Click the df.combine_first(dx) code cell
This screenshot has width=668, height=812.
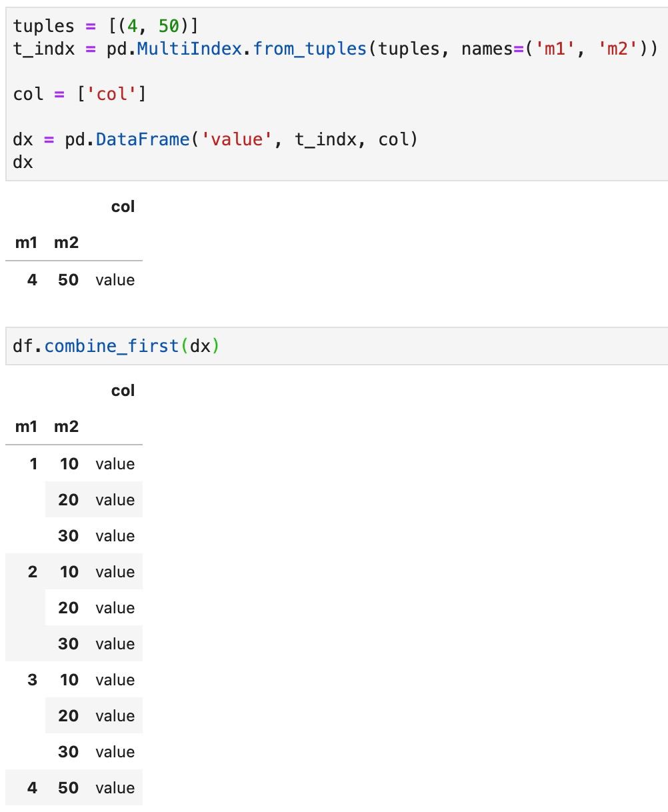(x=337, y=346)
